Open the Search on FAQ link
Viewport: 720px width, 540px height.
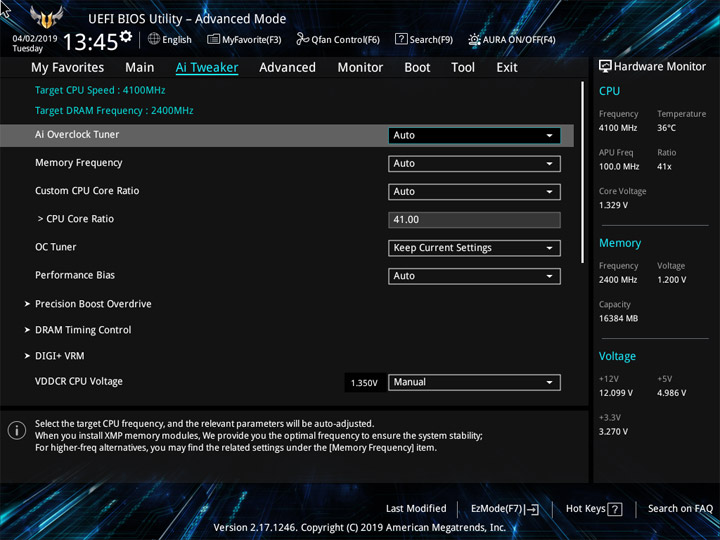pos(680,509)
